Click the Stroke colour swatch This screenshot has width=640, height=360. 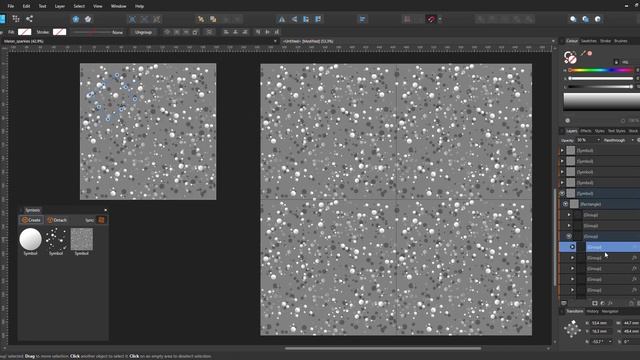pos(59,32)
